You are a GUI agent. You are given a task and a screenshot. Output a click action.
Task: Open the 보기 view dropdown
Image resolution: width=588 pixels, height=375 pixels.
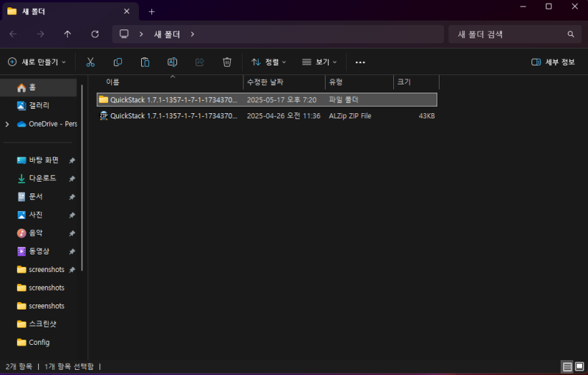tap(320, 62)
